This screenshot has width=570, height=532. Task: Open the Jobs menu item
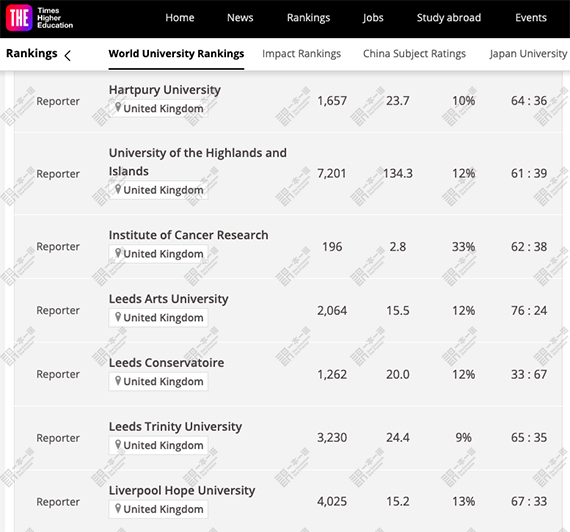click(x=373, y=17)
